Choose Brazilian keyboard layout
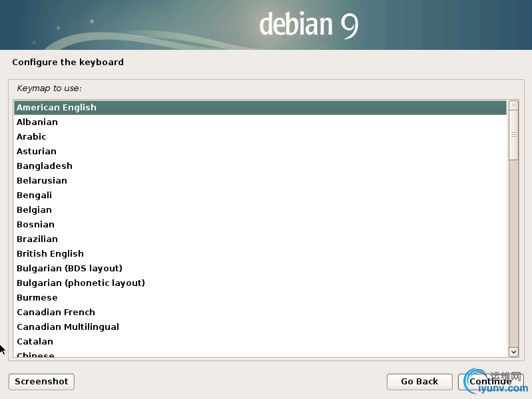This screenshot has height=399, width=532. tap(260, 239)
